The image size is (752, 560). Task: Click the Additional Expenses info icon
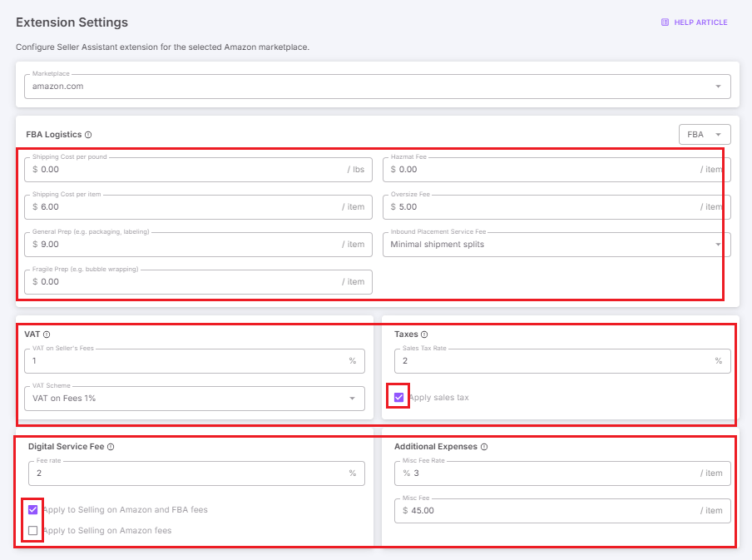[484, 447]
